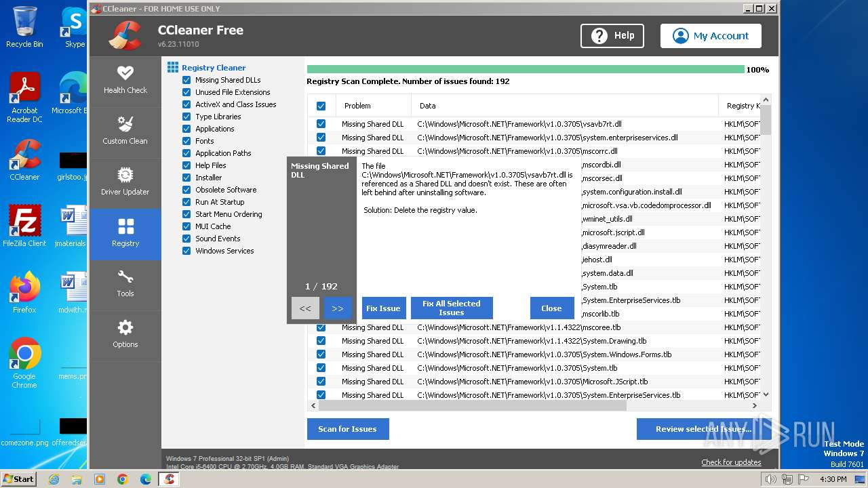This screenshot has width=868, height=488.
Task: Click Review selected Issues button
Action: [x=704, y=429]
